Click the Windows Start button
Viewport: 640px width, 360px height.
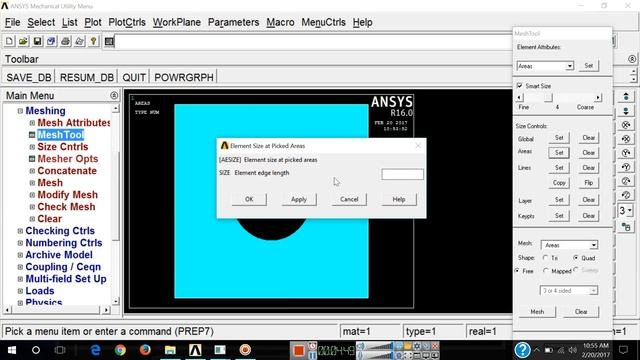[11, 350]
